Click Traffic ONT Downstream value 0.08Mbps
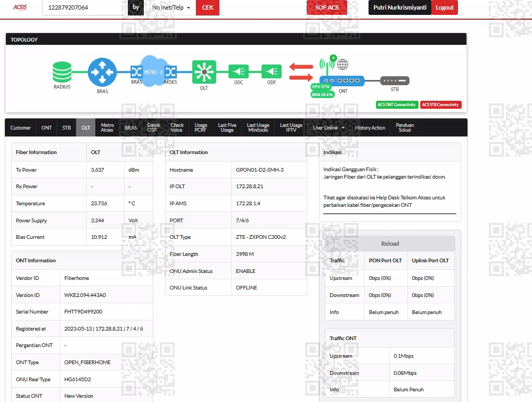The width and height of the screenshot is (532, 402). [405, 373]
